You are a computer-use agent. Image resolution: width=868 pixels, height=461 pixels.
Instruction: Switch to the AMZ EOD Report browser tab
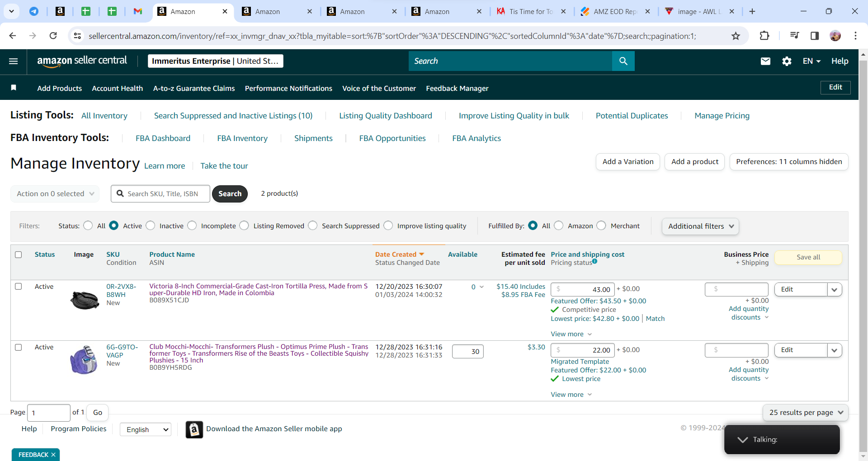(615, 11)
